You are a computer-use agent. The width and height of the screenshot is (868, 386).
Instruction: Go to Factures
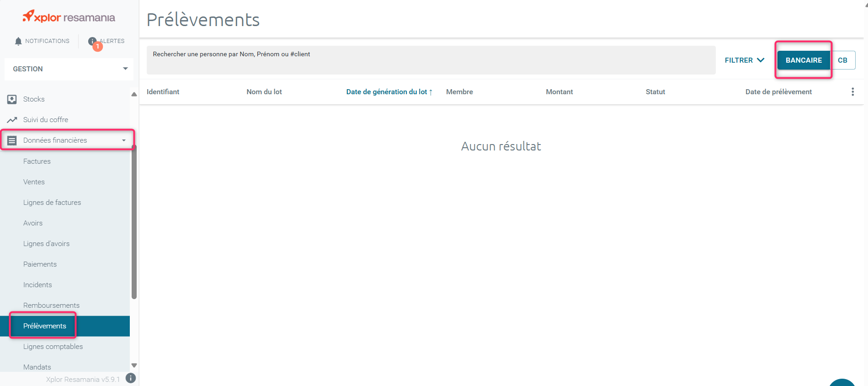(37, 161)
